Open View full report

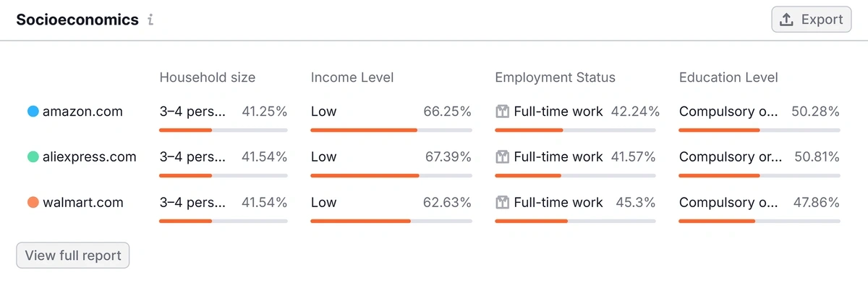coord(73,256)
